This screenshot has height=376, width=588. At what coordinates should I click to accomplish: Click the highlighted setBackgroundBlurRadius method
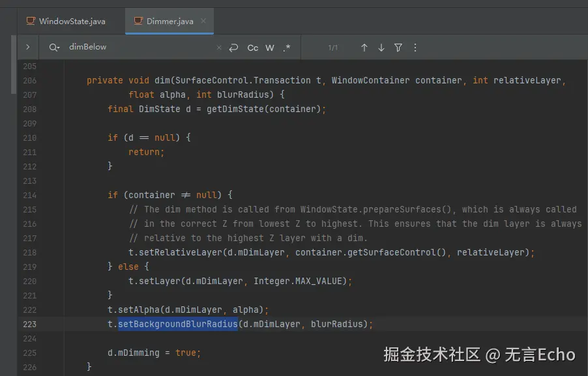tap(177, 324)
